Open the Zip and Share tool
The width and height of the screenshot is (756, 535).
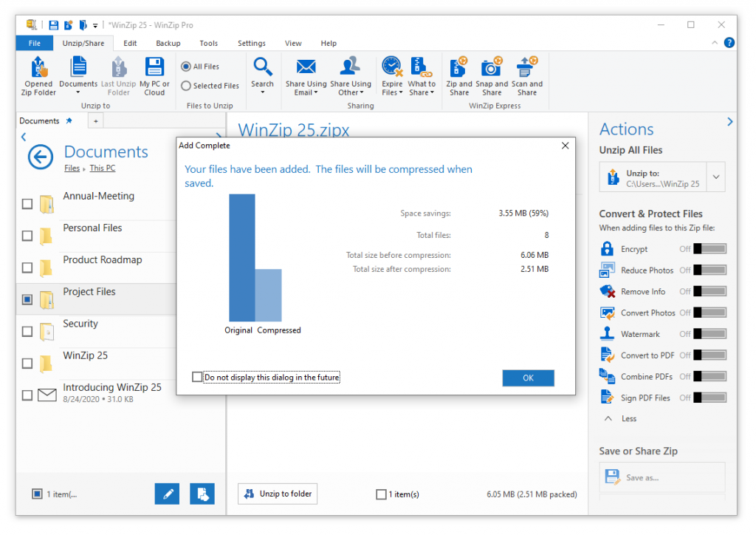point(458,74)
